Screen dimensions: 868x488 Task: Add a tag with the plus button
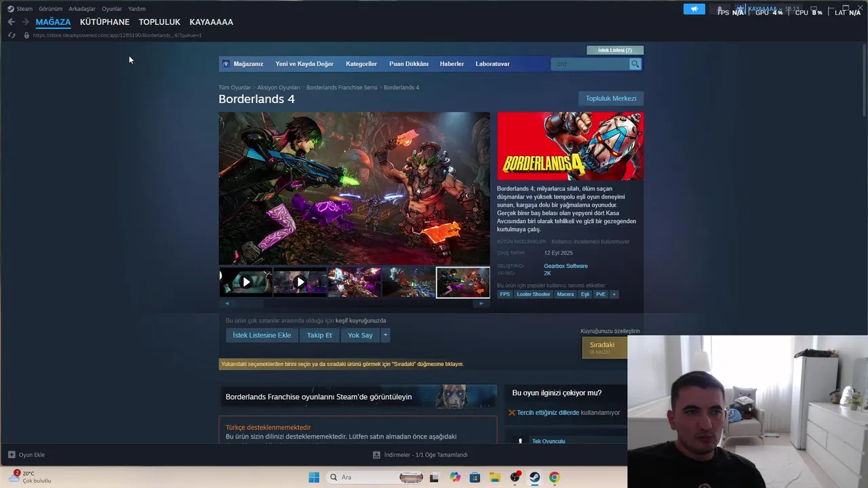click(x=614, y=294)
